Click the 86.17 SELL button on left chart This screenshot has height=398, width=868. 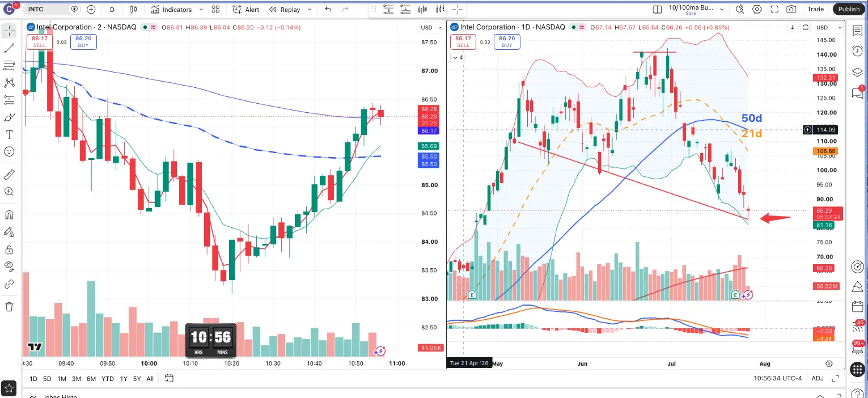39,42
